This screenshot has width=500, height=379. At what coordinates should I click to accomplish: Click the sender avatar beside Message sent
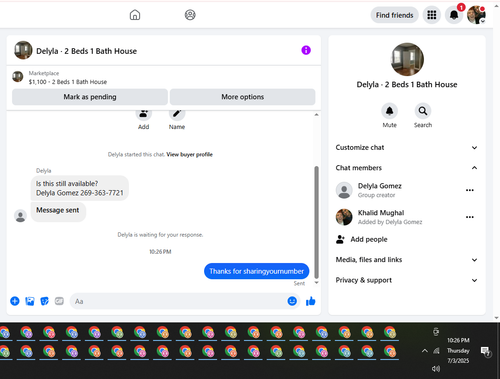point(20,216)
